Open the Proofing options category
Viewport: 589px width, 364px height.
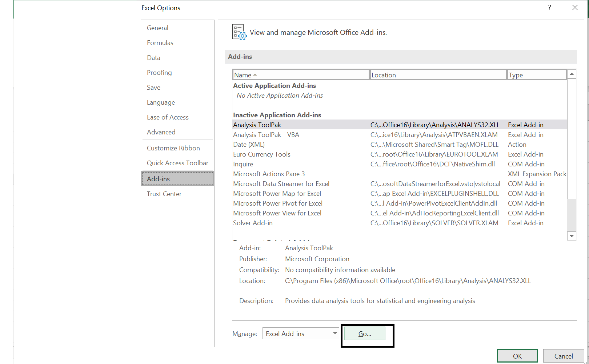point(177,73)
